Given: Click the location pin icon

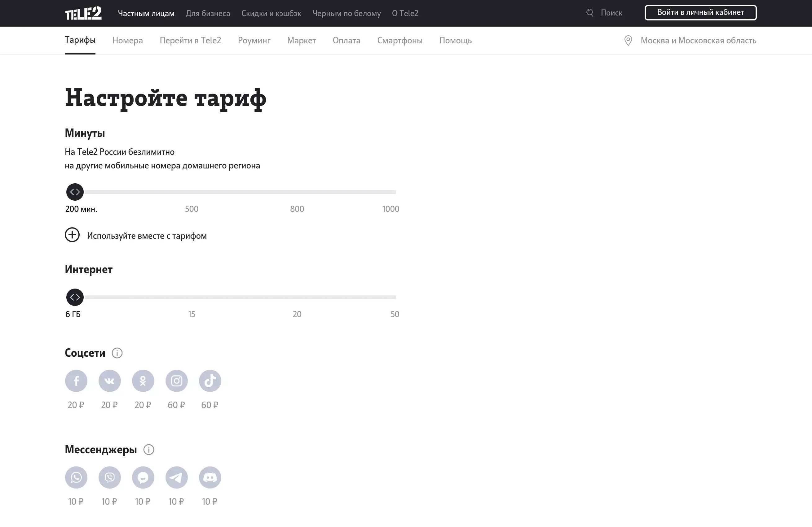Looking at the screenshot, I should pos(628,41).
